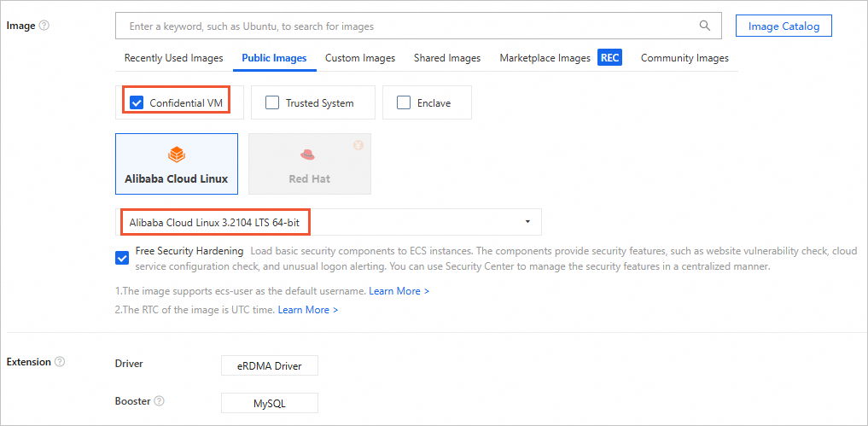This screenshot has width=868, height=426.
Task: Enable the Trusted System checkbox
Action: (x=271, y=103)
